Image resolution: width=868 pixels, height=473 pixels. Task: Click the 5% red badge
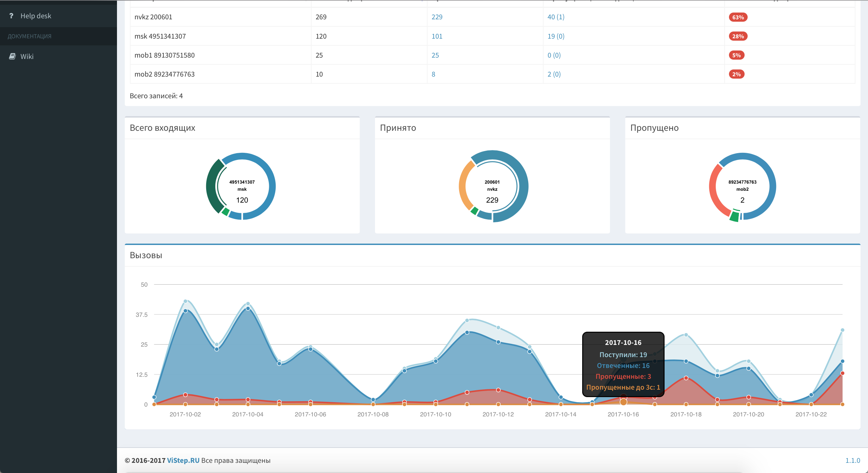coord(736,55)
